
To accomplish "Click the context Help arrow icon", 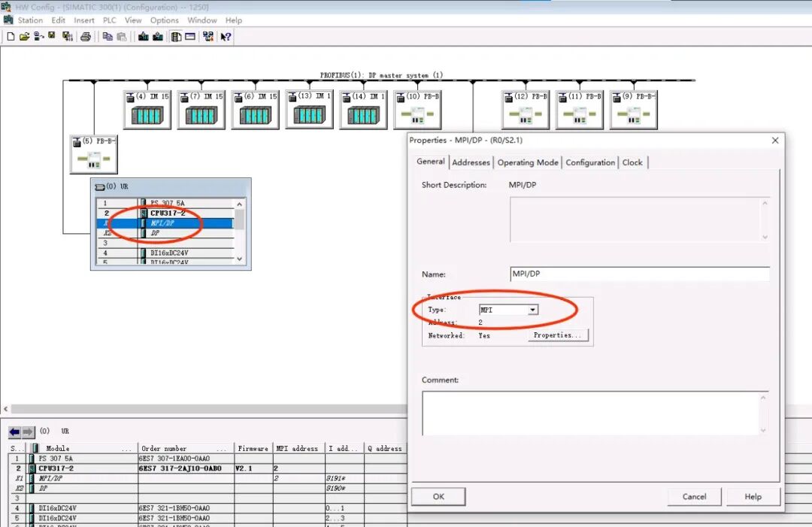I will pos(226,37).
